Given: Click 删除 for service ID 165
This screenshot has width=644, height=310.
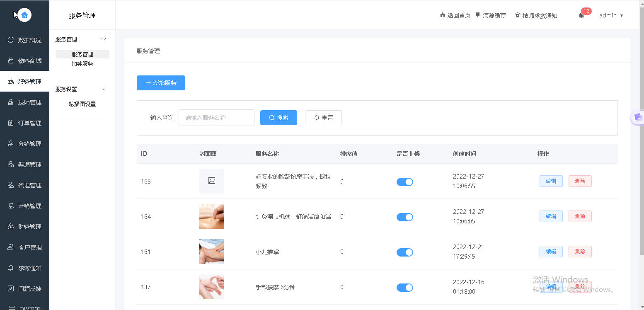Looking at the screenshot, I should 580,181.
